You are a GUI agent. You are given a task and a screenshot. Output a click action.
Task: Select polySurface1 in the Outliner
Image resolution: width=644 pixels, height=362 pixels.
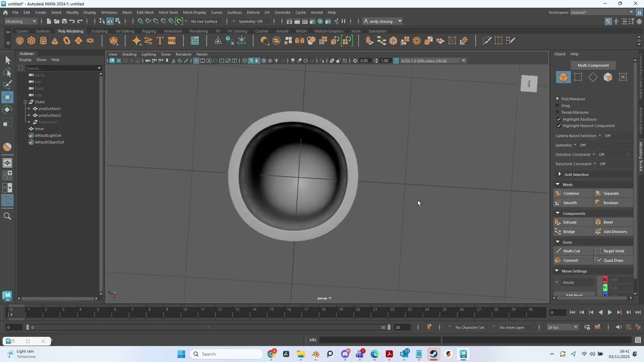pyautogui.click(x=50, y=109)
